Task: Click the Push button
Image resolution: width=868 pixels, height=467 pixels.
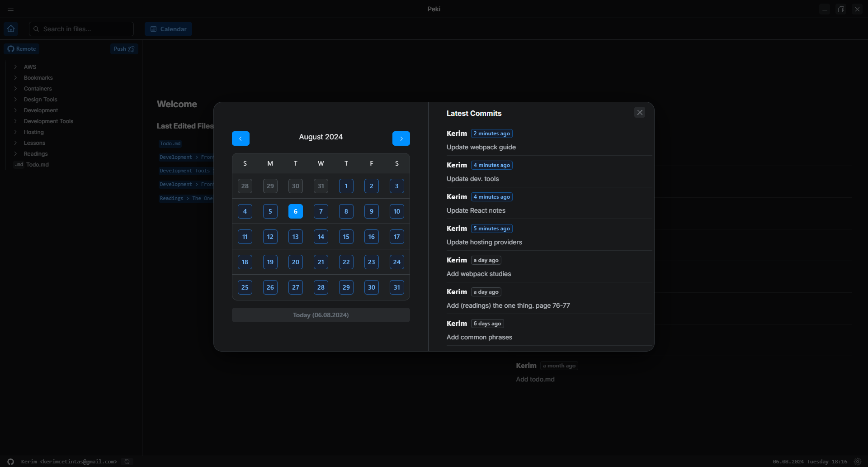Action: (124, 49)
